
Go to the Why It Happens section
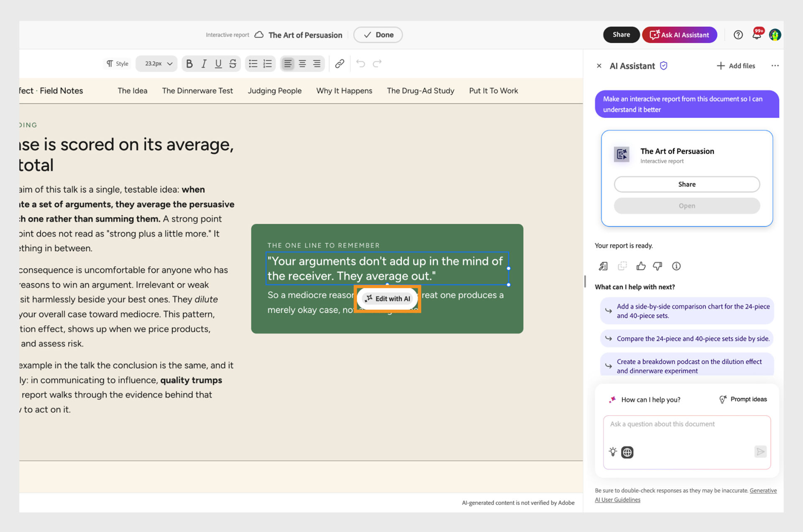[x=344, y=91]
